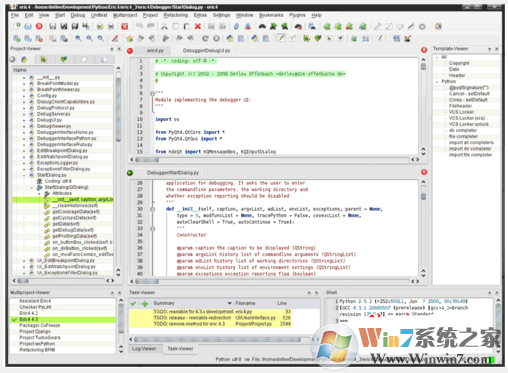Click the pencil edit icon in the second toolbar
Screen dimensions: 508x373
click(x=281, y=38)
